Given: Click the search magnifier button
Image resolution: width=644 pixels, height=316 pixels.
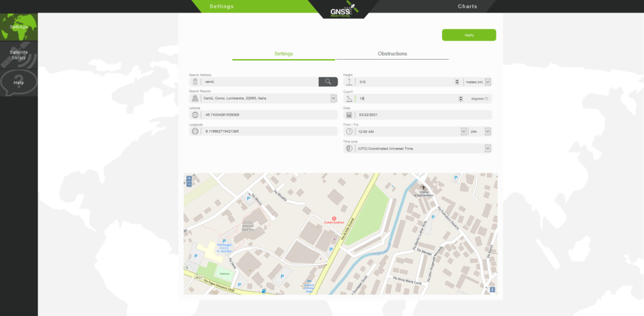Looking at the screenshot, I should 328,82.
